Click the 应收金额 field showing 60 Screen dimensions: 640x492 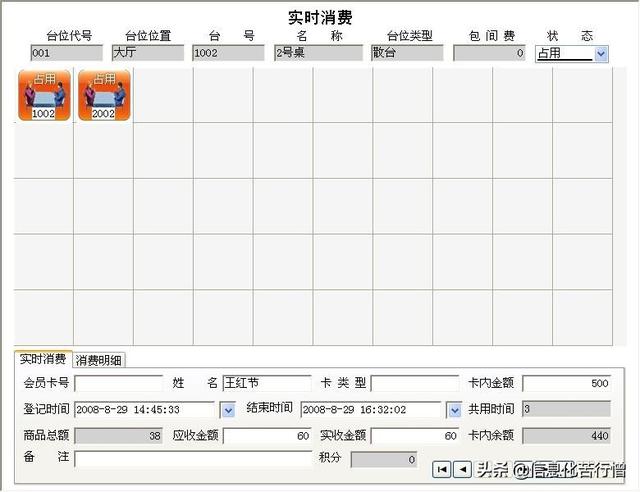(267, 436)
